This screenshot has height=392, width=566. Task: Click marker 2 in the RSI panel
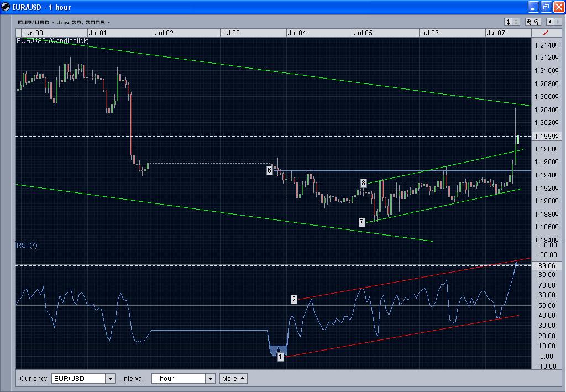(294, 298)
